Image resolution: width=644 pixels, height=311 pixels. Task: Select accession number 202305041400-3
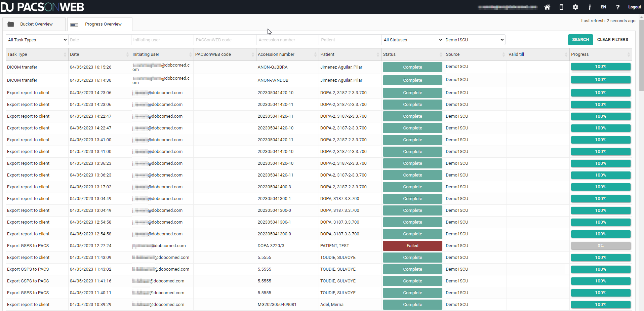click(x=274, y=187)
